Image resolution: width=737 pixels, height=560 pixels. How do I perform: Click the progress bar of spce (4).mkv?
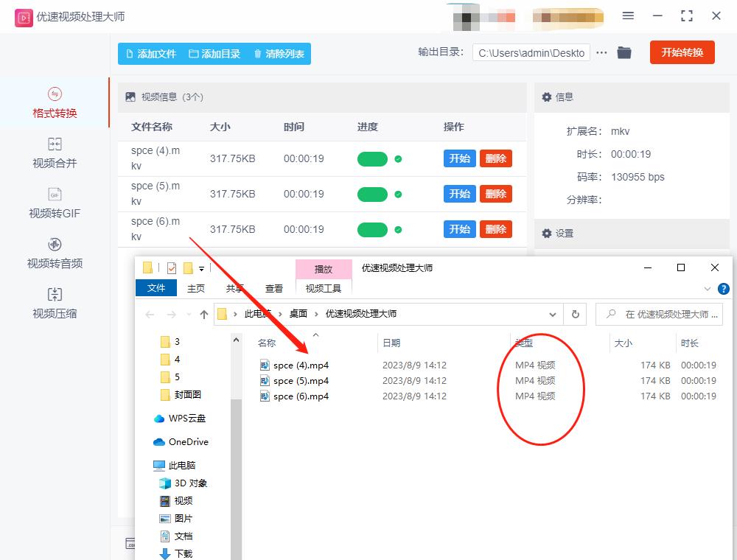click(372, 159)
